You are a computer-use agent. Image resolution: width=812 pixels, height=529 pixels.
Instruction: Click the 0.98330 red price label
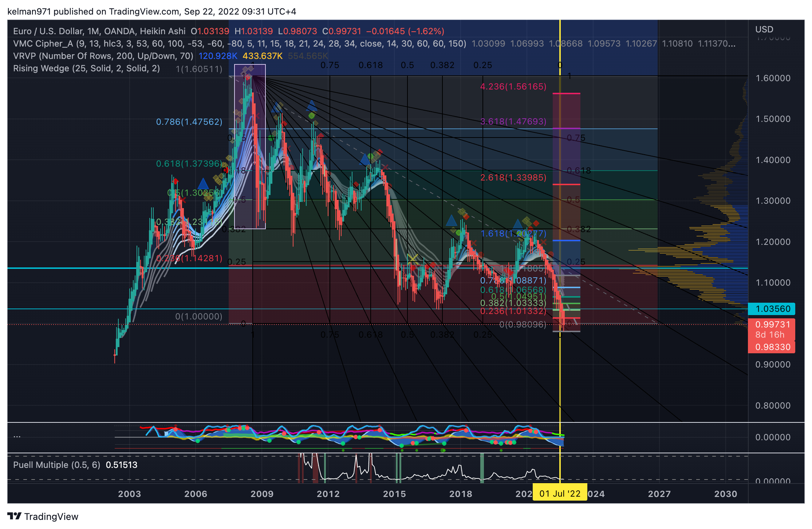pyautogui.click(x=771, y=347)
